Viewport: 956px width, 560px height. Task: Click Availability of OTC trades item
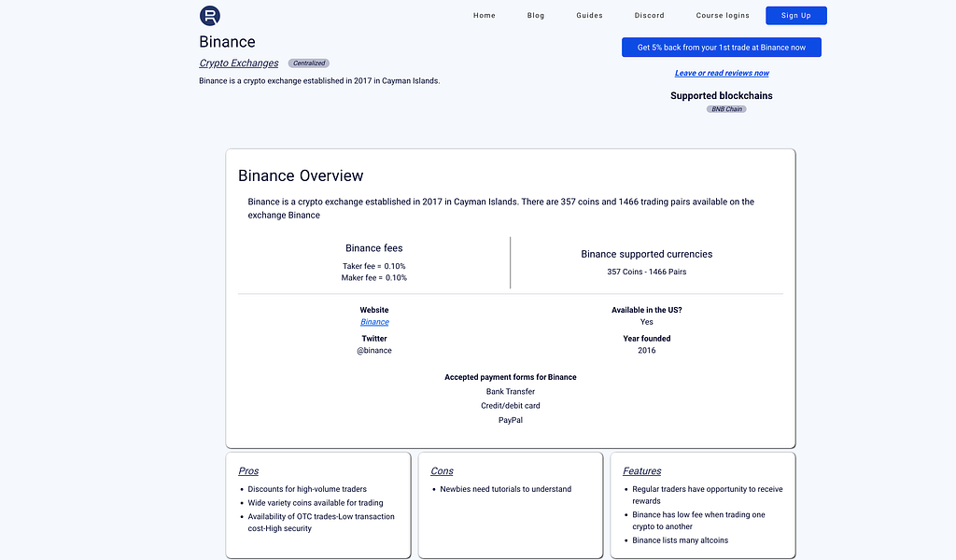point(321,523)
